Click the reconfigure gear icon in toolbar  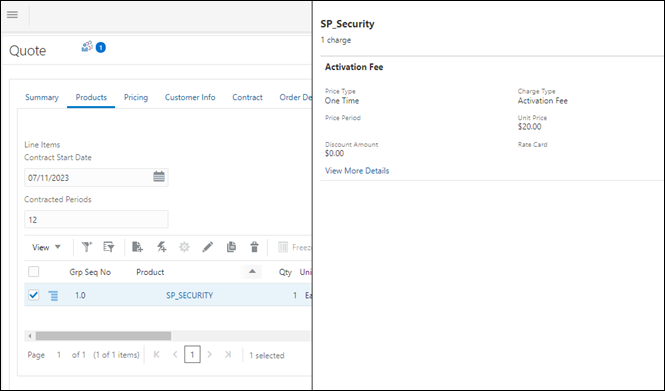click(184, 247)
